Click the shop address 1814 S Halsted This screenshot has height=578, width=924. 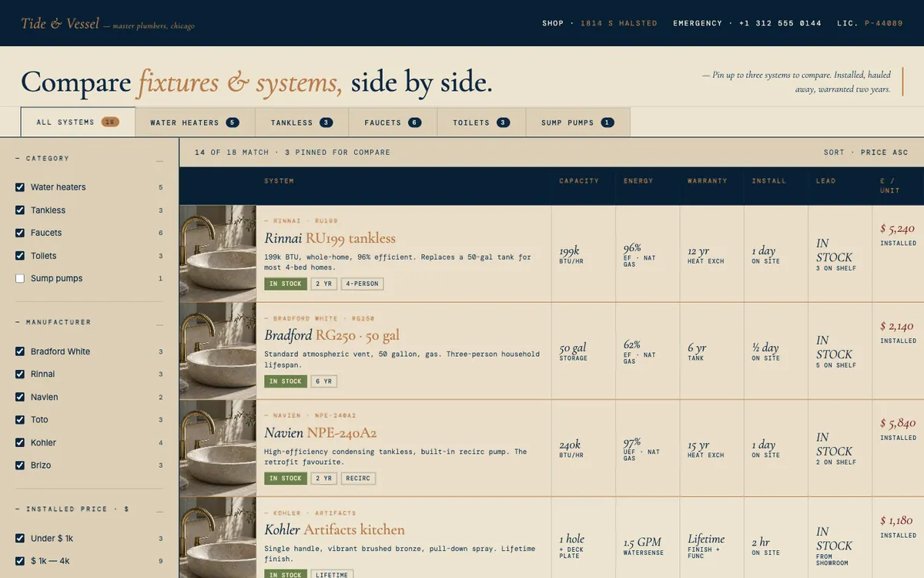(x=618, y=23)
